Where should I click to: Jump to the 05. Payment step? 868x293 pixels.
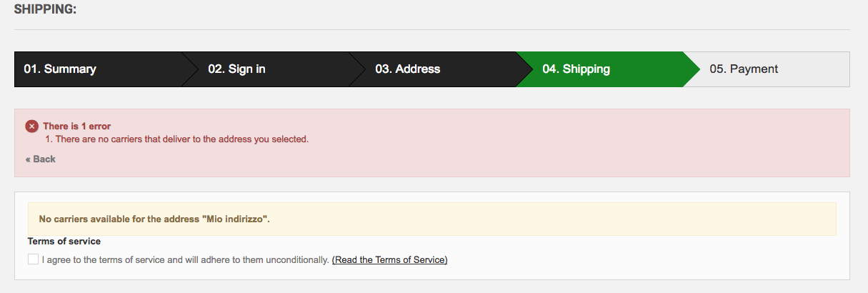tap(744, 69)
